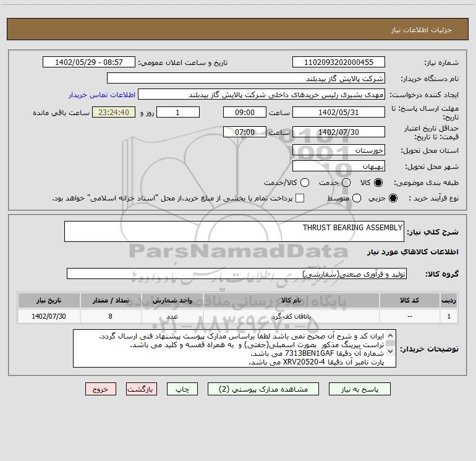Click the remaining time field 23:24:40

pyautogui.click(x=114, y=112)
